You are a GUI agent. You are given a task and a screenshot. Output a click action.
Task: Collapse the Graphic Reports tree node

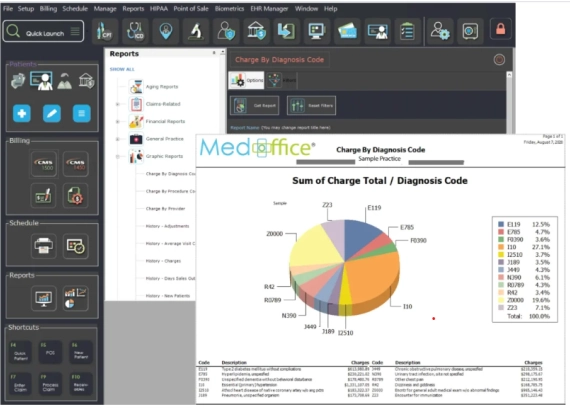tap(117, 156)
